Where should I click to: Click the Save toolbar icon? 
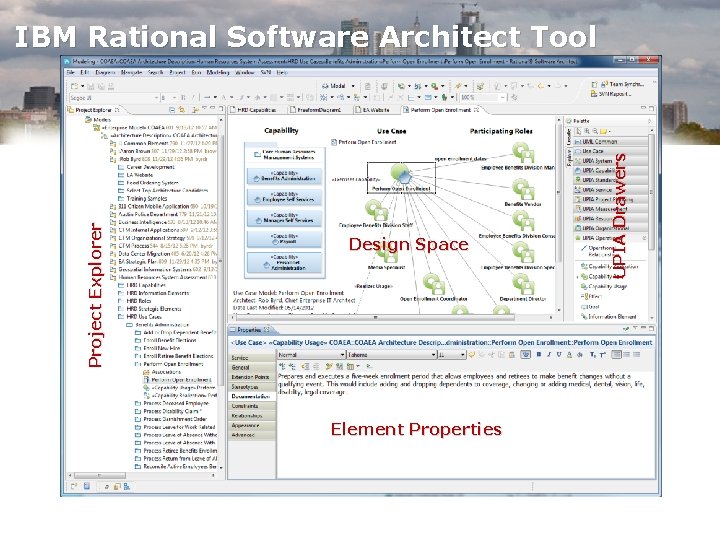point(91,86)
